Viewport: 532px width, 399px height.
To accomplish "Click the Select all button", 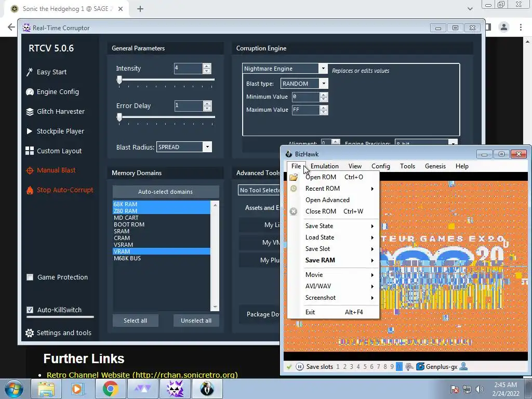I will coord(136,321).
